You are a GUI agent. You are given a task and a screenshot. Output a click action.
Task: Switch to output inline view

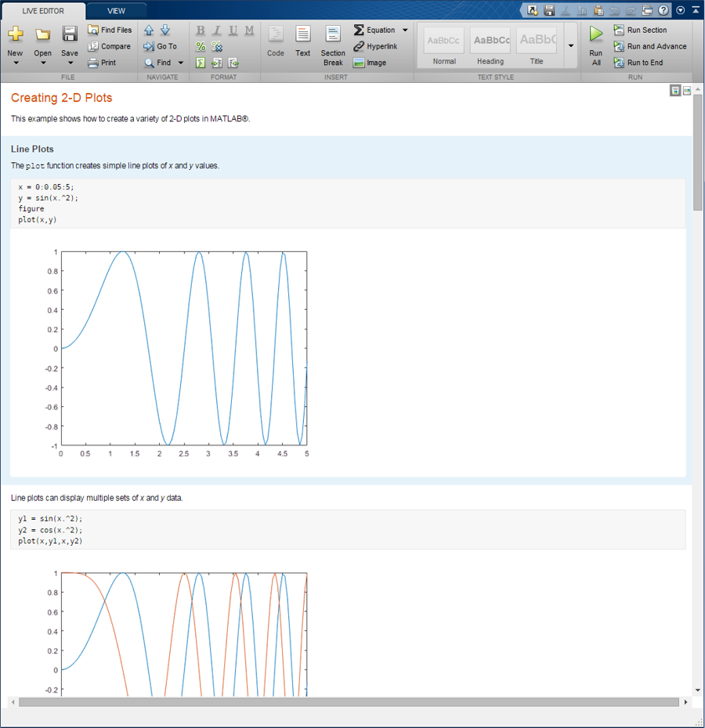(675, 91)
